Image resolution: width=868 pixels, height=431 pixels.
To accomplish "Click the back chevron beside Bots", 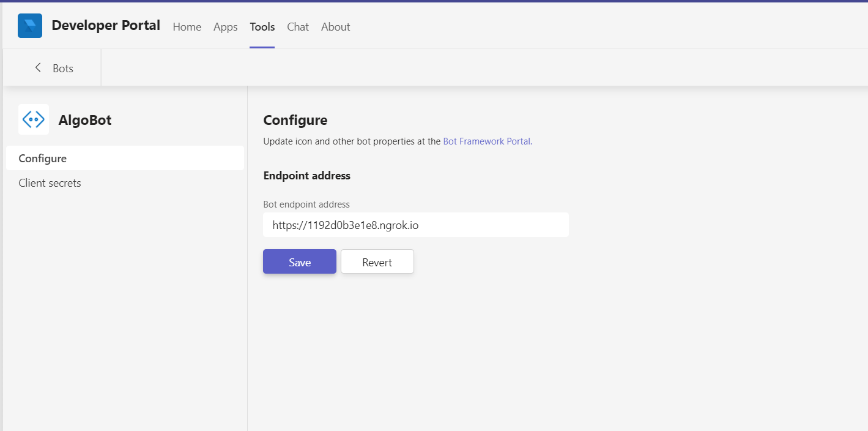I will 38,68.
